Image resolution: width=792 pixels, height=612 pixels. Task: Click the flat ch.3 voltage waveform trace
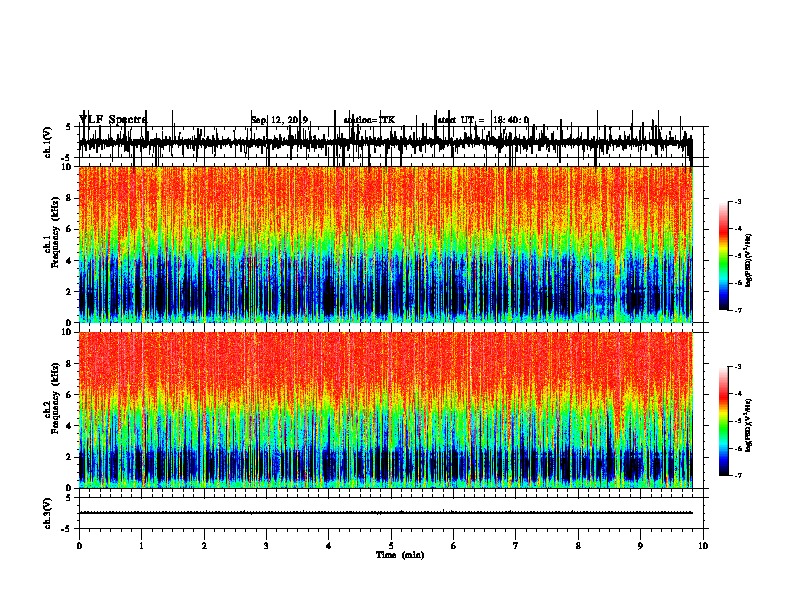click(386, 513)
